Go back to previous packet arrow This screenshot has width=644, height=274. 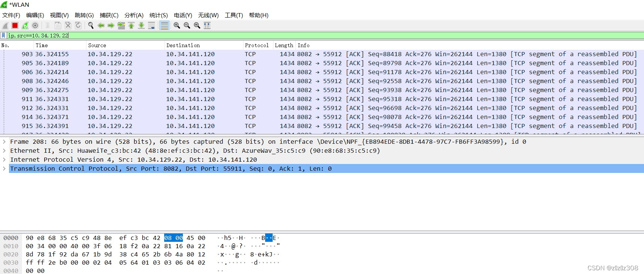[x=101, y=25]
